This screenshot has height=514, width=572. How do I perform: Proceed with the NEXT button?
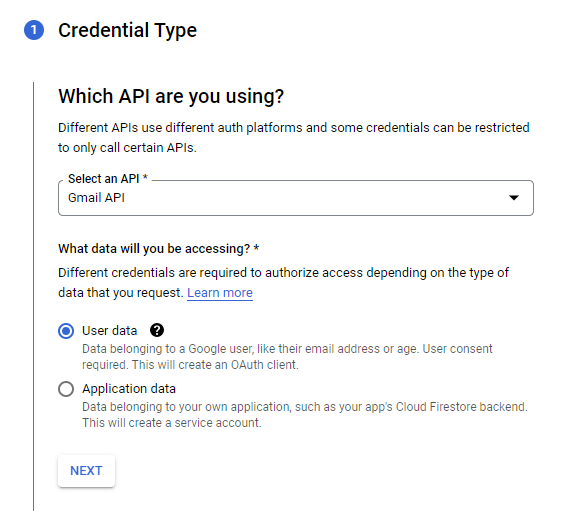tap(86, 471)
